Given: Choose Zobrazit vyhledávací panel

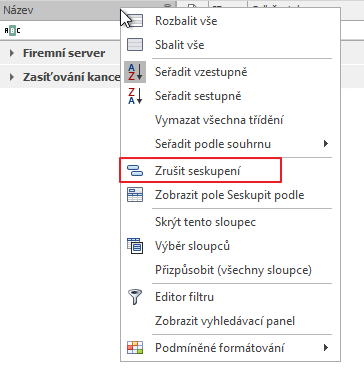Looking at the screenshot, I should 230,321.
